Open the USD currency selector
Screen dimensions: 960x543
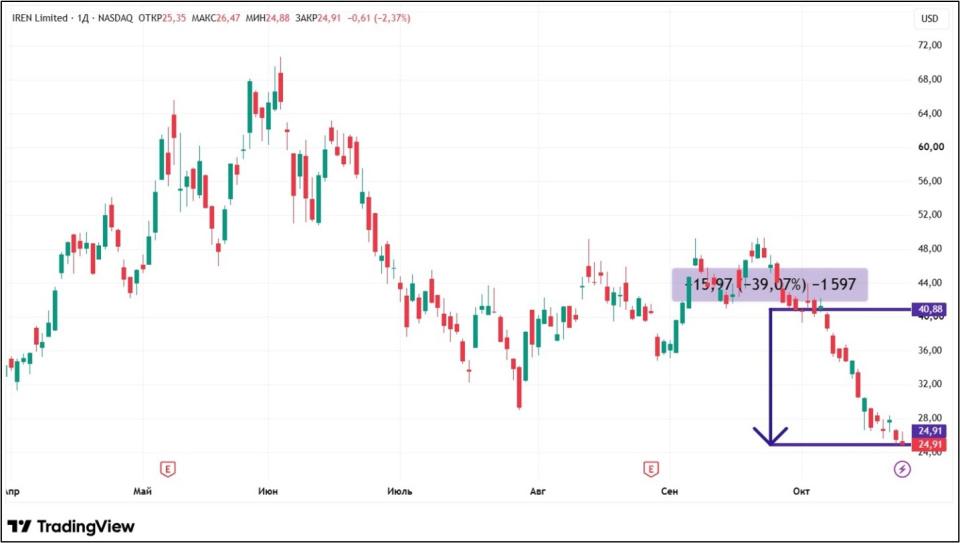[x=929, y=19]
